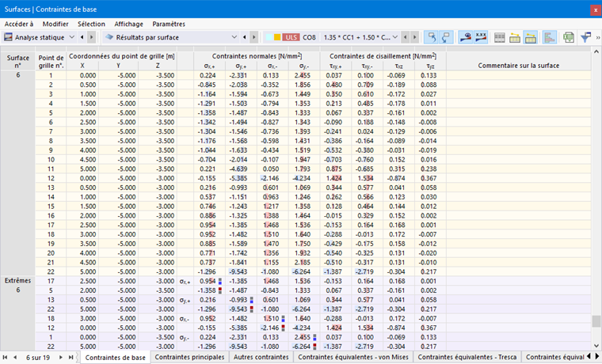The width and height of the screenshot is (602, 364).
Task: Click the ULS load combination badge
Action: click(291, 38)
